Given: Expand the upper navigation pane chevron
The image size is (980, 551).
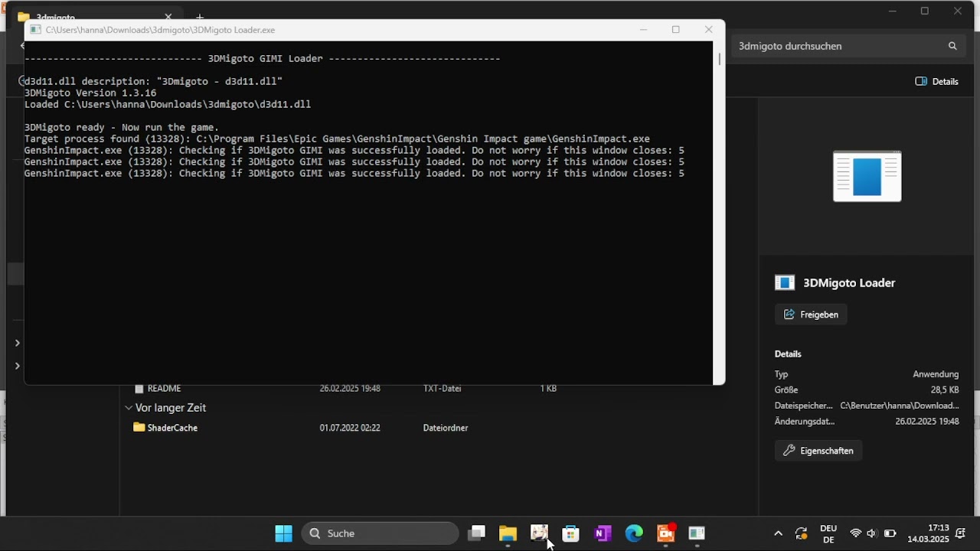Looking at the screenshot, I should tap(17, 343).
